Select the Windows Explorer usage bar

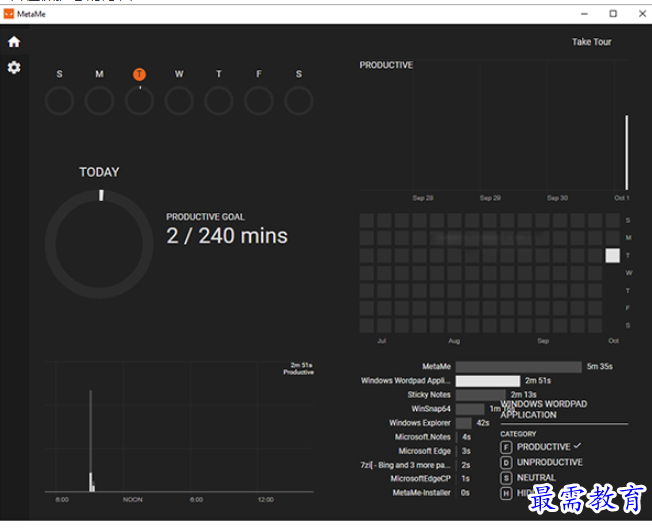(x=464, y=423)
